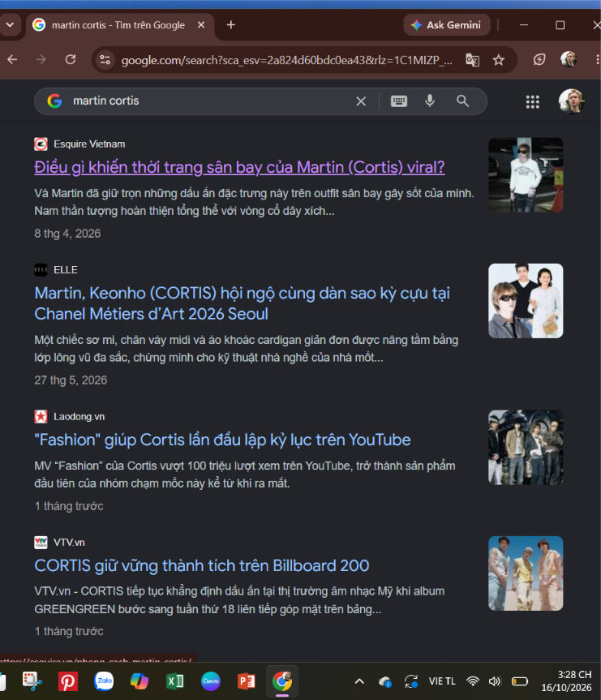Select the martin cortis Google tab
Screen dimensions: 601x700
pyautogui.click(x=118, y=25)
